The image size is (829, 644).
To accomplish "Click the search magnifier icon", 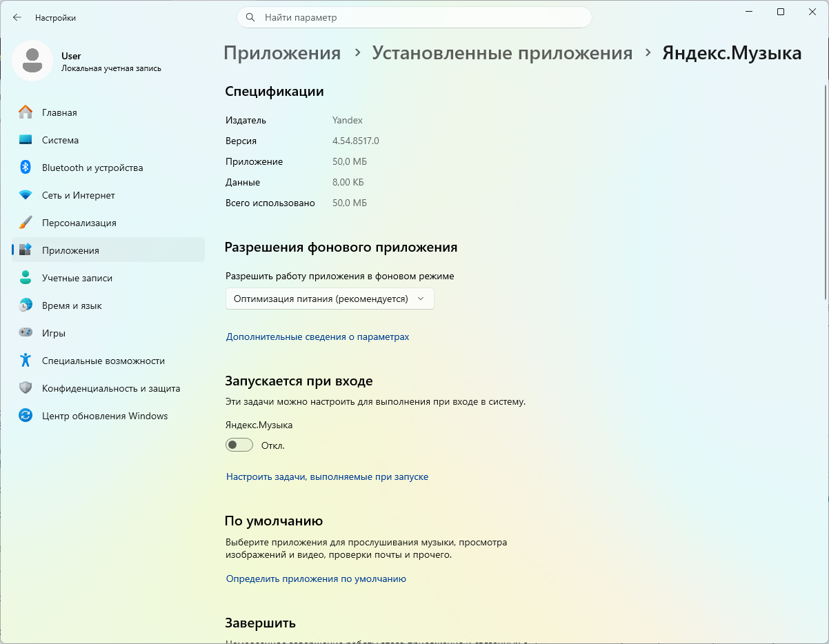I will tap(250, 17).
